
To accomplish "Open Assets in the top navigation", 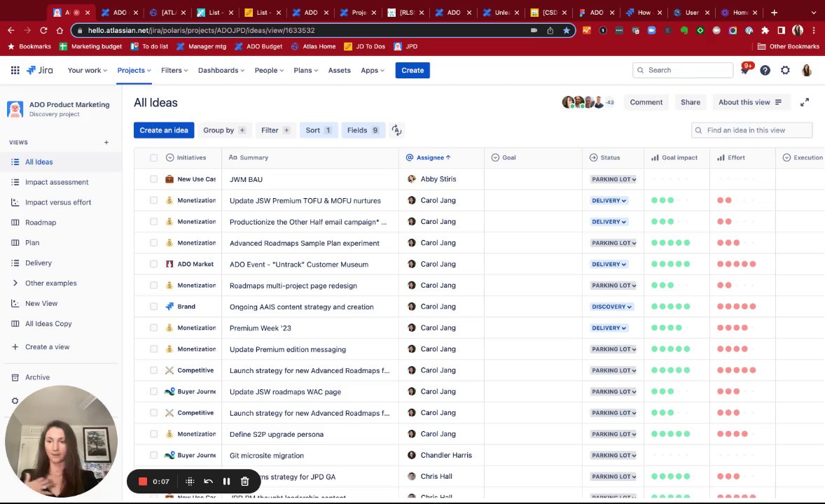I will 340,70.
